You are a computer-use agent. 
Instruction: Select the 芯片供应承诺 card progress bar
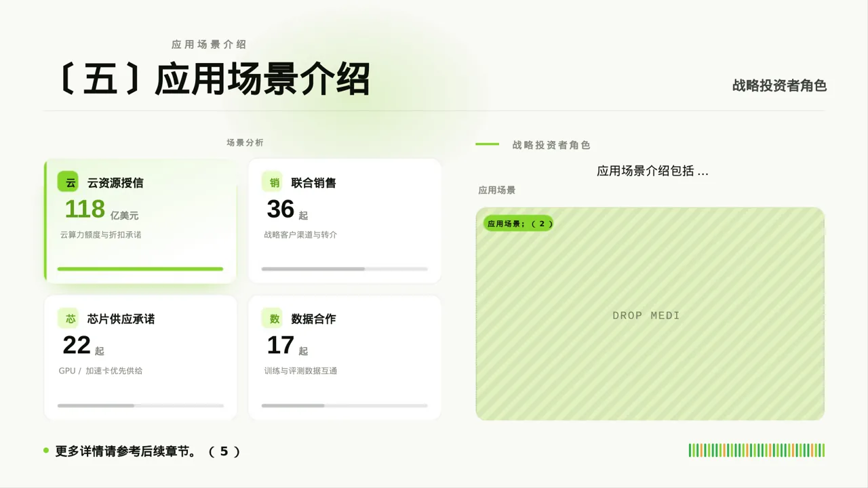140,405
